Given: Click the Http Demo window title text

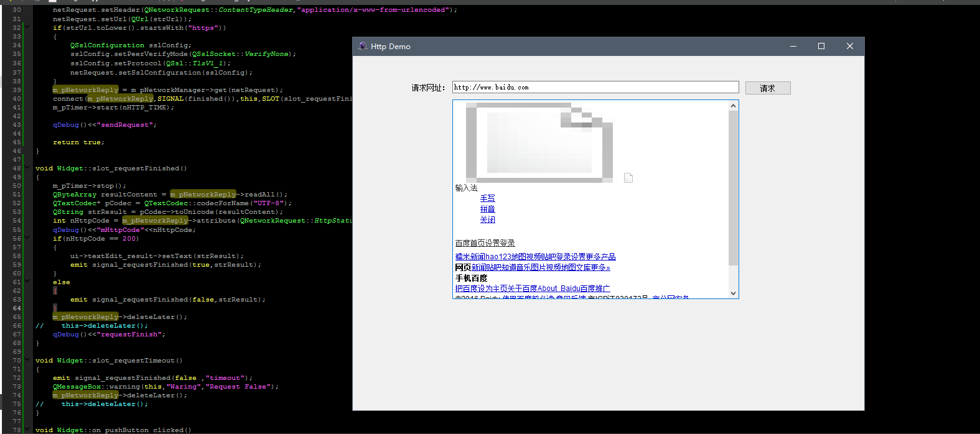Looking at the screenshot, I should point(391,47).
